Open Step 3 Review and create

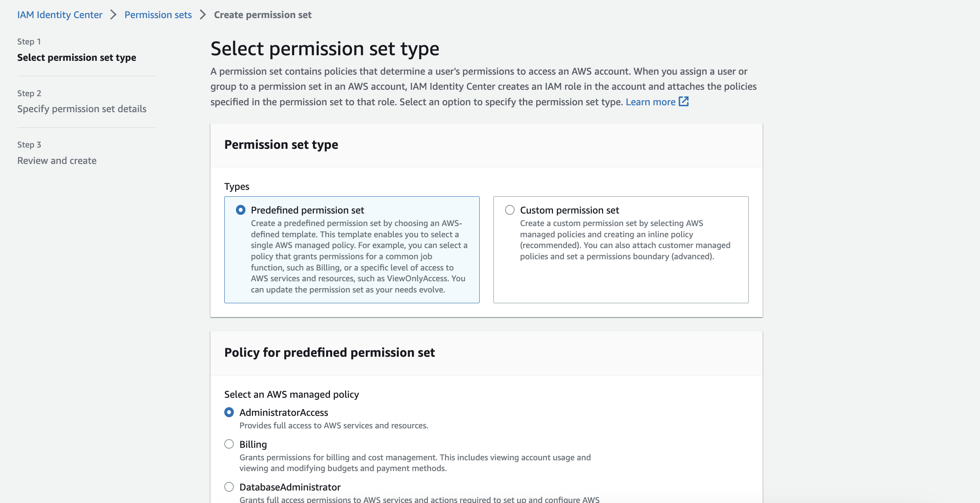point(57,160)
